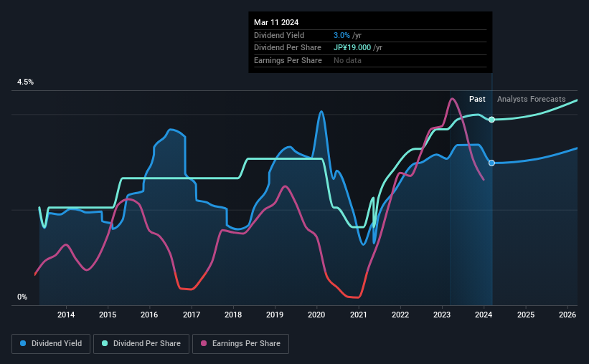The width and height of the screenshot is (589, 364).
Task: Toggle the Dividend Yield legend button
Action: 51,344
